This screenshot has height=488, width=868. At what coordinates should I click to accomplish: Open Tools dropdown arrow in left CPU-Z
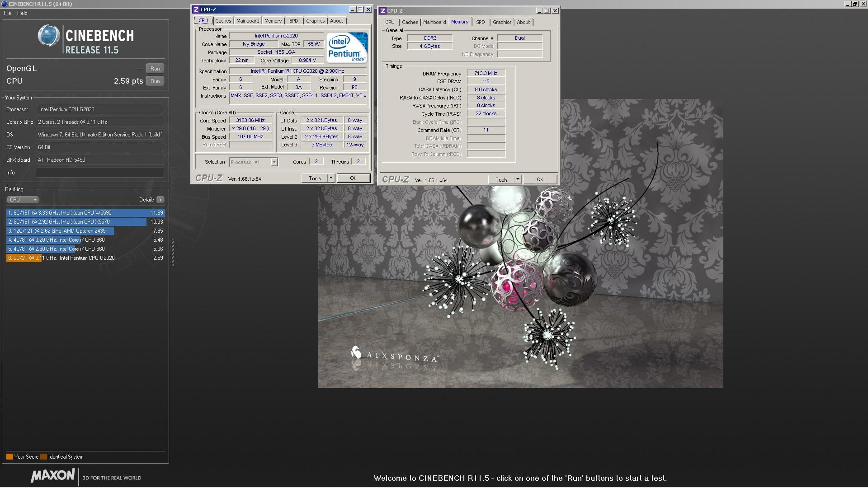pyautogui.click(x=331, y=178)
